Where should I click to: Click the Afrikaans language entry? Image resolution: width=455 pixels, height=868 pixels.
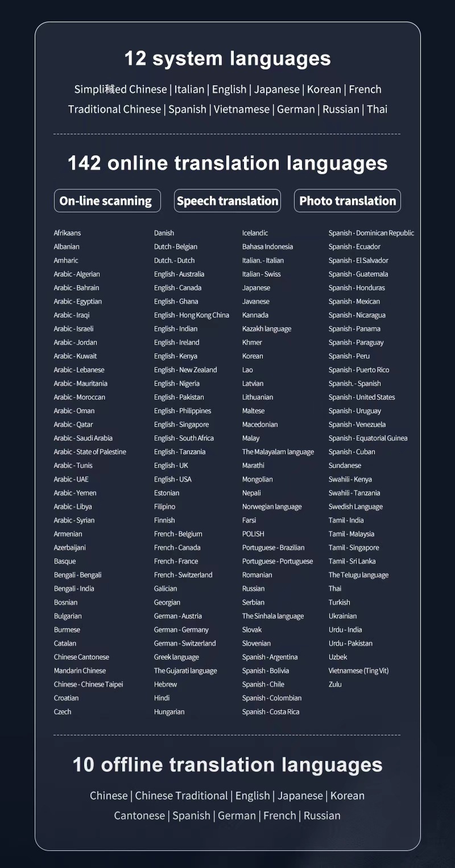click(68, 233)
